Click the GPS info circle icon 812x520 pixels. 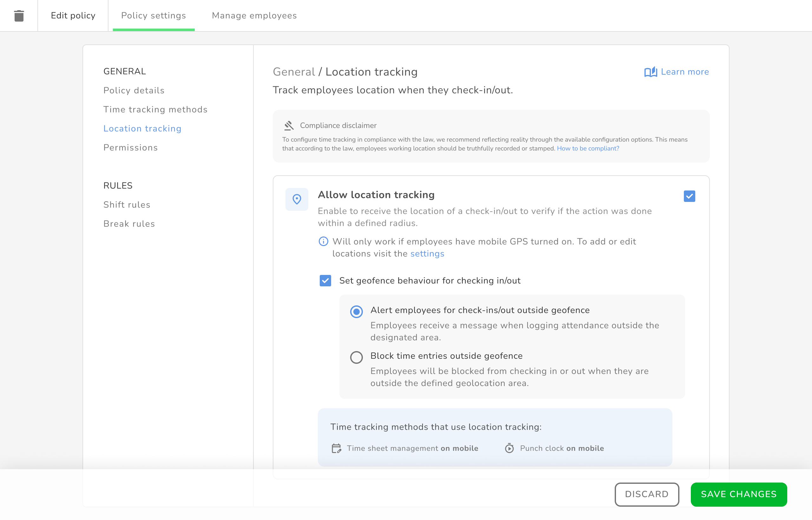[323, 241]
